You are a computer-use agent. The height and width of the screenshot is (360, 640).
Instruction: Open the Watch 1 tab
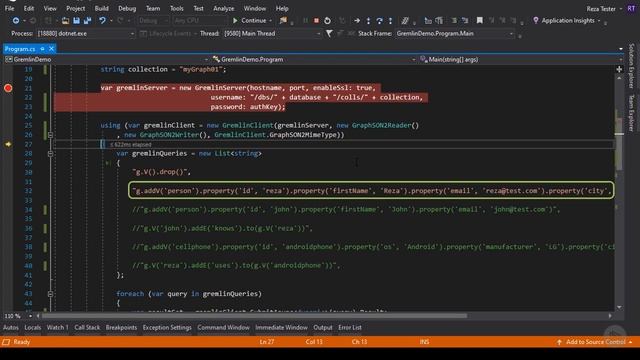(x=58, y=327)
